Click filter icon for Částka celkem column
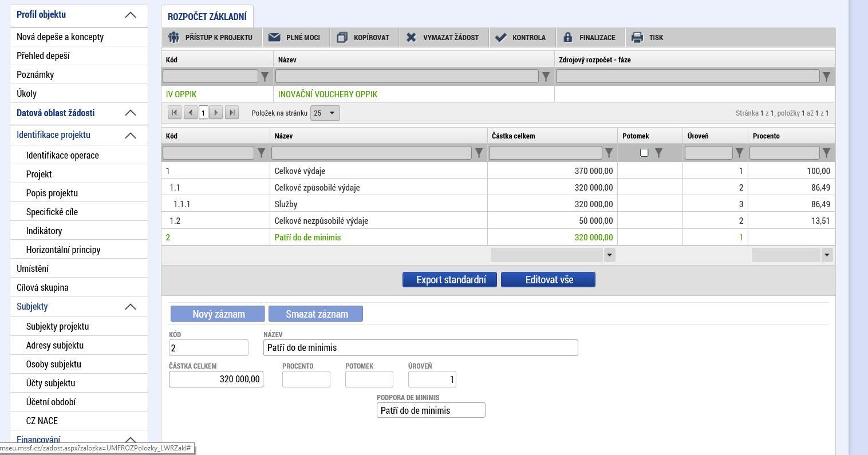Image resolution: width=868 pixels, height=455 pixels. tap(609, 153)
